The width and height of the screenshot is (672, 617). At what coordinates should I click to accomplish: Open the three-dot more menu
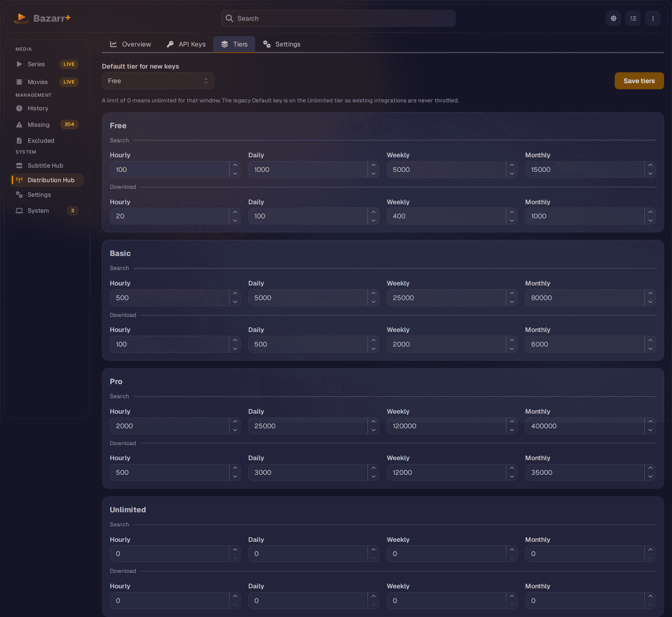653,18
